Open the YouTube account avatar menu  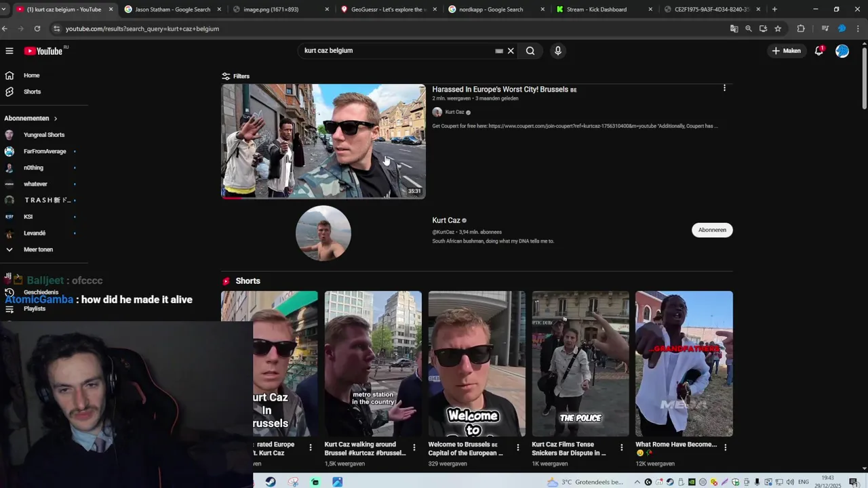pyautogui.click(x=842, y=51)
